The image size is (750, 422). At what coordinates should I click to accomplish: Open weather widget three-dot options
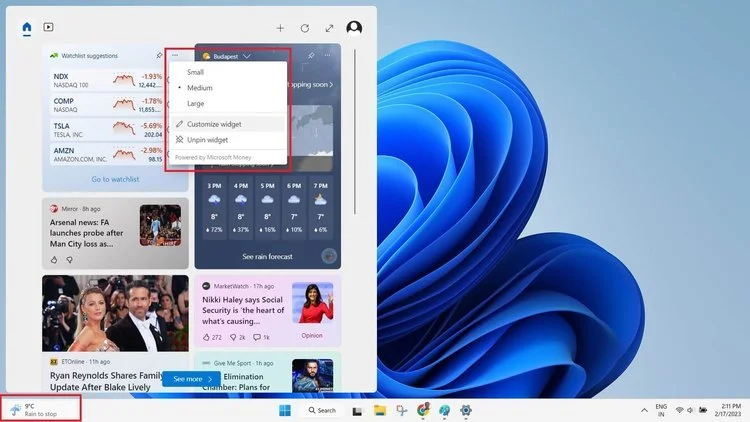pos(328,56)
